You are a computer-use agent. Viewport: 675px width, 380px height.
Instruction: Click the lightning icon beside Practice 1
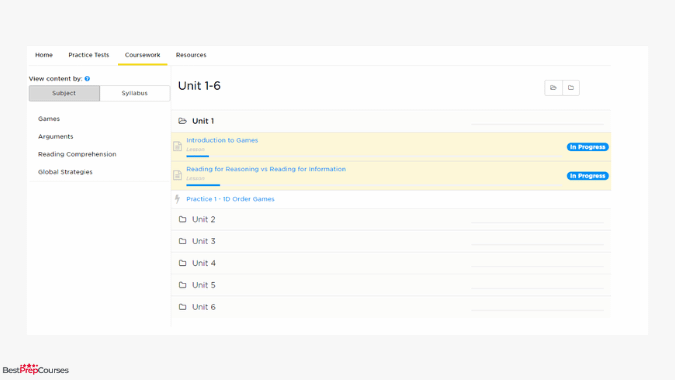point(177,199)
